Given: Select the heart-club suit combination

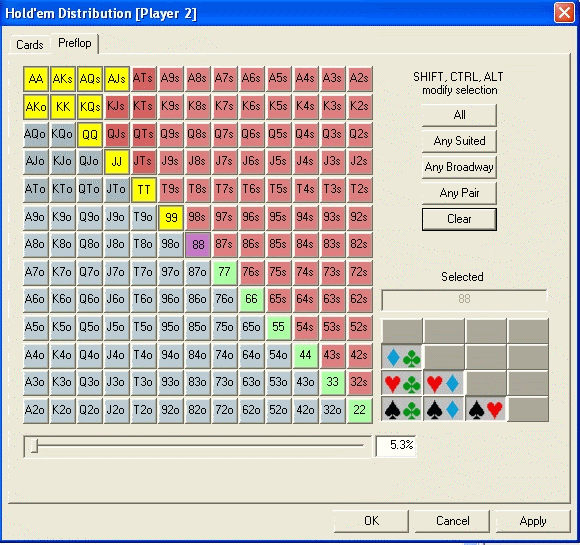Looking at the screenshot, I should pyautogui.click(x=402, y=384).
